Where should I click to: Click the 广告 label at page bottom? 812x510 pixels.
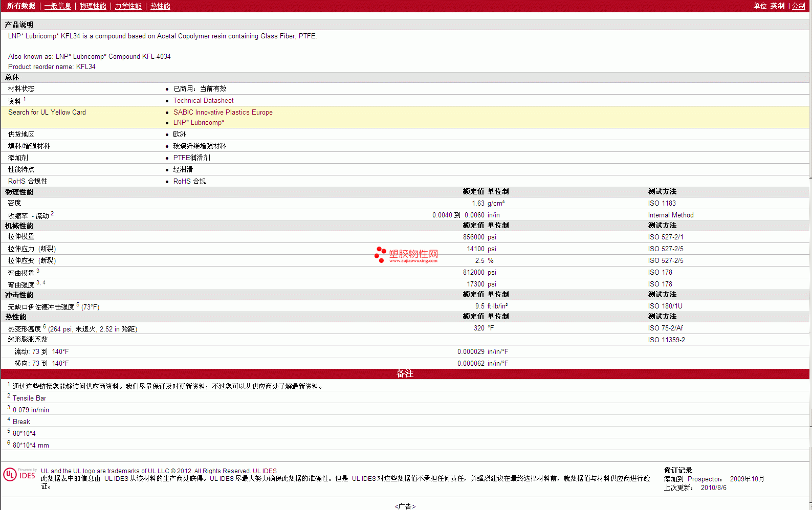[x=405, y=506]
